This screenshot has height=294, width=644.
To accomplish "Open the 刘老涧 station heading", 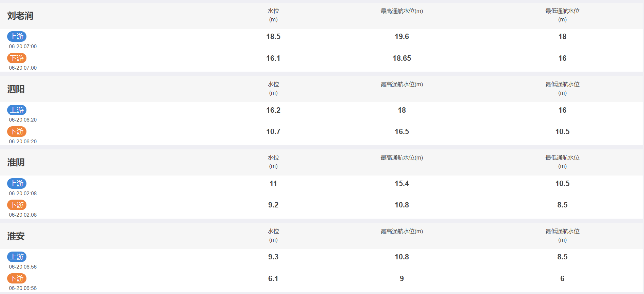I will click(x=20, y=16).
